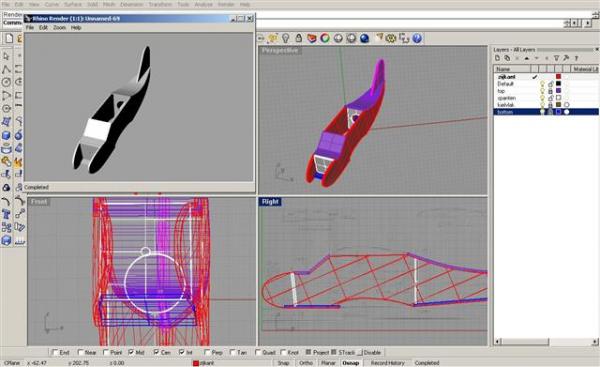The image size is (600, 367).
Task: Click the red color swatch of first layer
Action: (558, 77)
